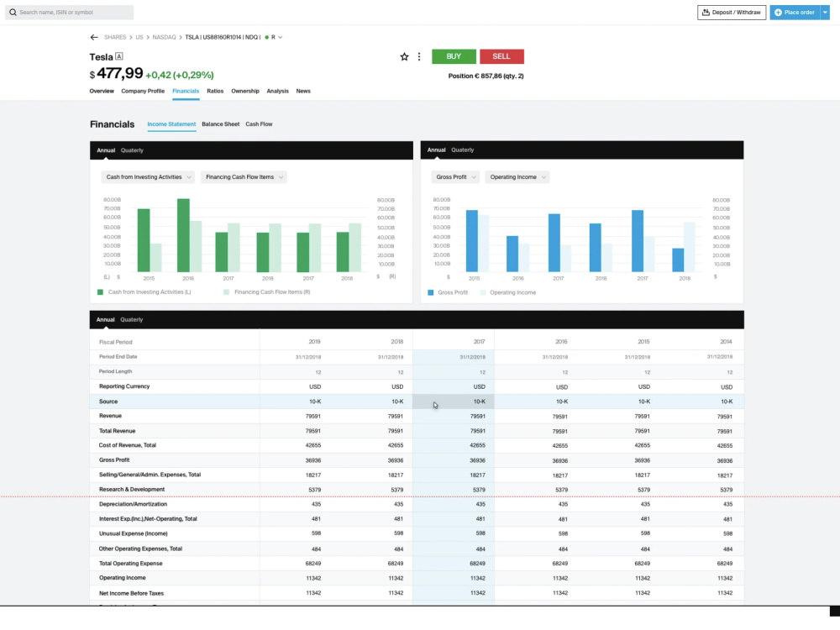Select the Total Operating Expense row label
Viewport: 840px width, 630px height.
click(x=131, y=564)
